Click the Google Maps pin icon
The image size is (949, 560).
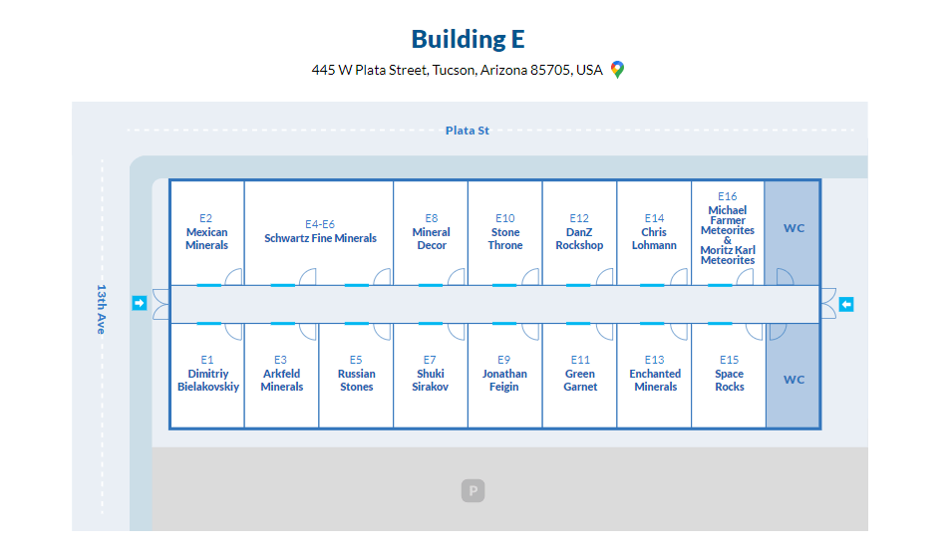point(617,70)
